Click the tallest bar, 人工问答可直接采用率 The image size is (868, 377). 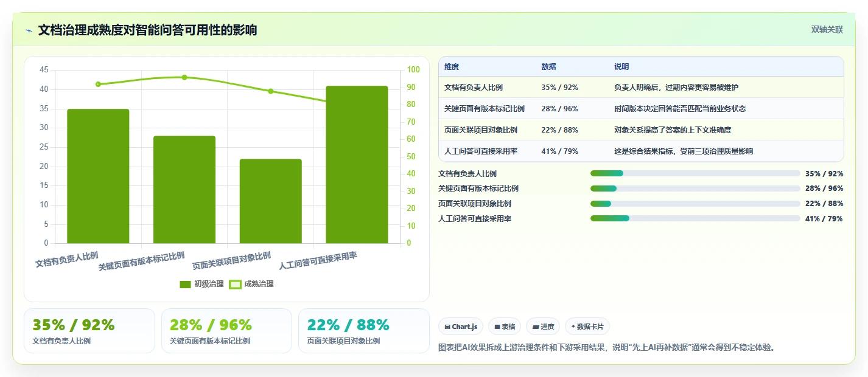357,165
